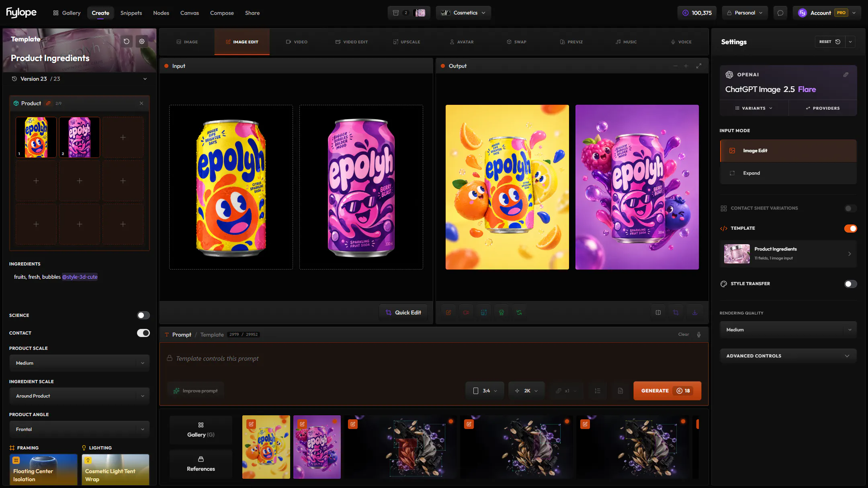Viewport: 868px width, 488px height.
Task: Click the Settings Reset button
Action: [x=830, y=42]
